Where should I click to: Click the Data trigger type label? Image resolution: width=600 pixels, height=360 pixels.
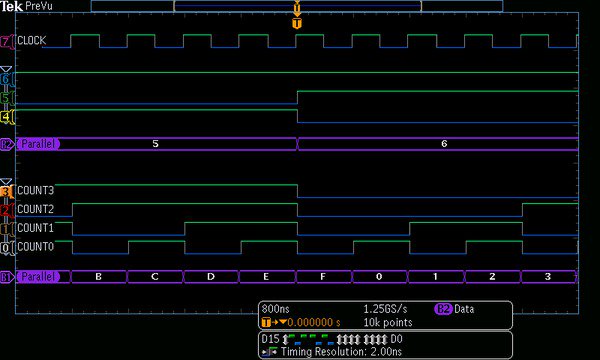464,309
